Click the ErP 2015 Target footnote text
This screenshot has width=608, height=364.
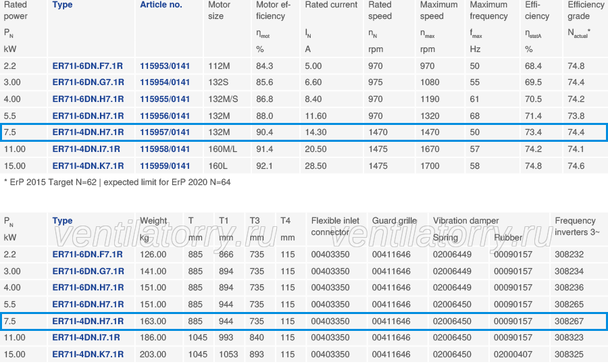[117, 182]
